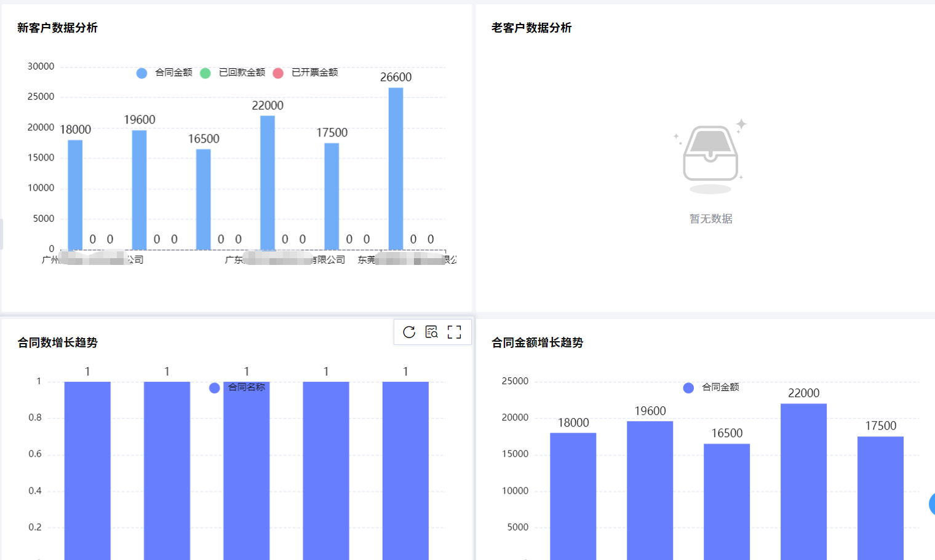Open the data view of the contract count chart
The width and height of the screenshot is (935, 560).
pos(432,332)
